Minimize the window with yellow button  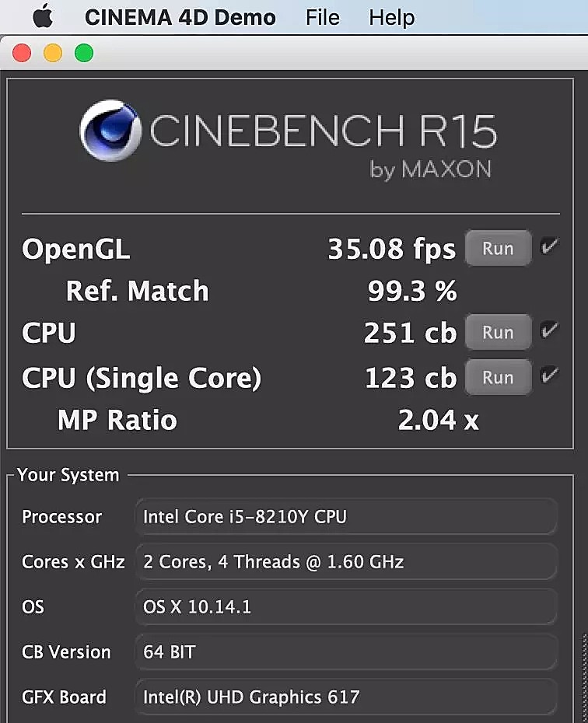click(53, 54)
